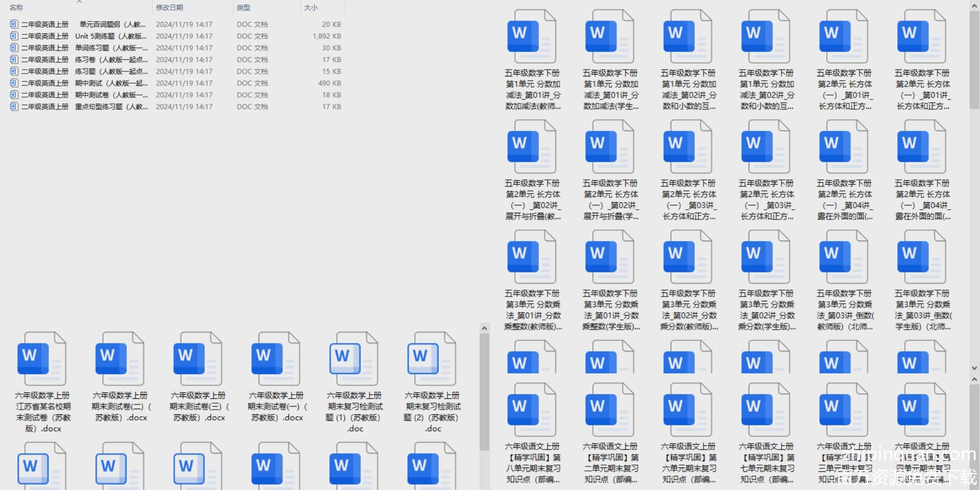Click the date cell in 期中测试卷 row

tap(184, 95)
